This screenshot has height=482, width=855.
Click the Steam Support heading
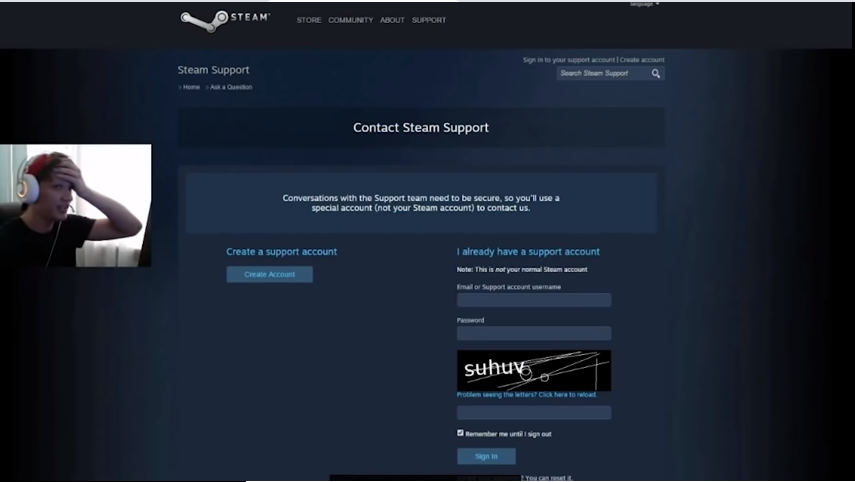[213, 70]
